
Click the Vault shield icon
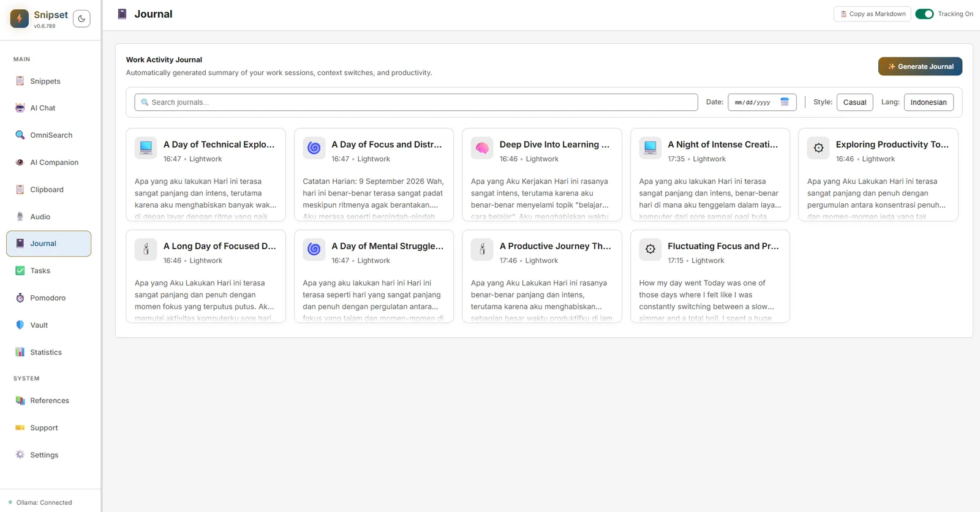[20, 325]
